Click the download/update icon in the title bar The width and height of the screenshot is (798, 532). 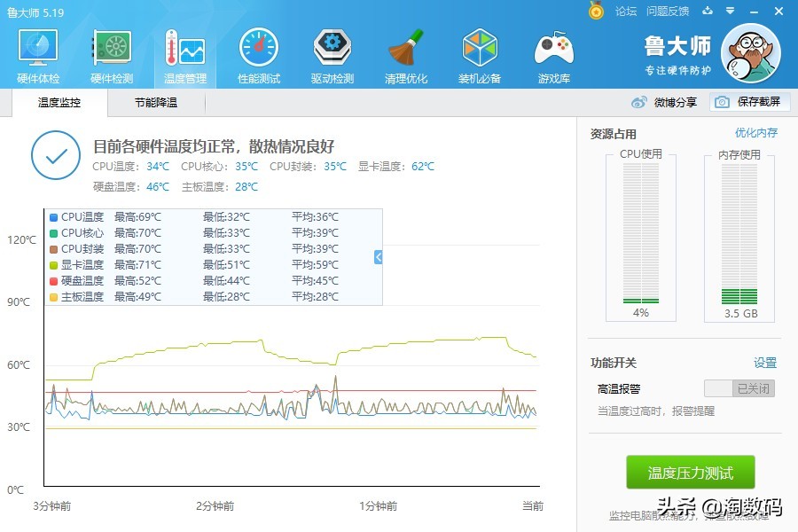click(706, 11)
